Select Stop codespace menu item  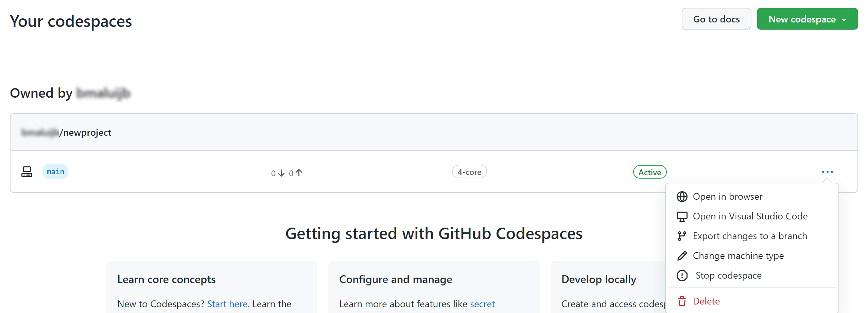752,276
